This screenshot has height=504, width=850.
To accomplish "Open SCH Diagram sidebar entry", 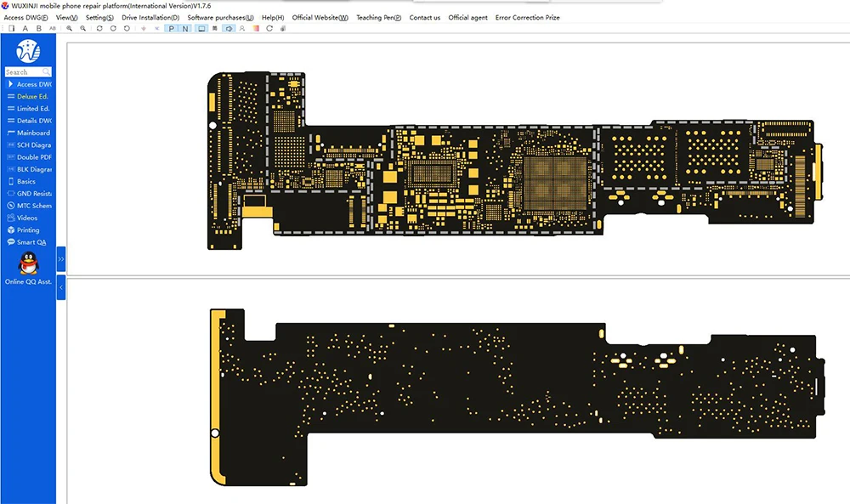I will (29, 144).
